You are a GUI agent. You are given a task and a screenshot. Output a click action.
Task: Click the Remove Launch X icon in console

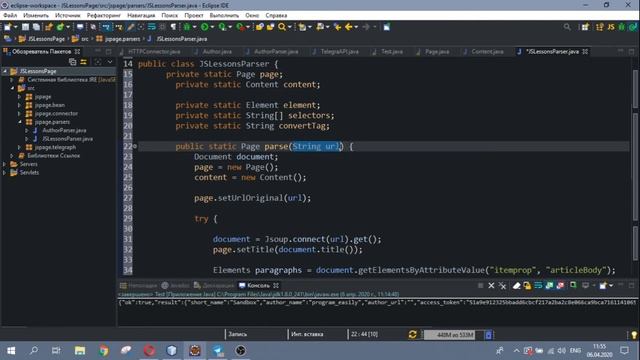click(491, 286)
